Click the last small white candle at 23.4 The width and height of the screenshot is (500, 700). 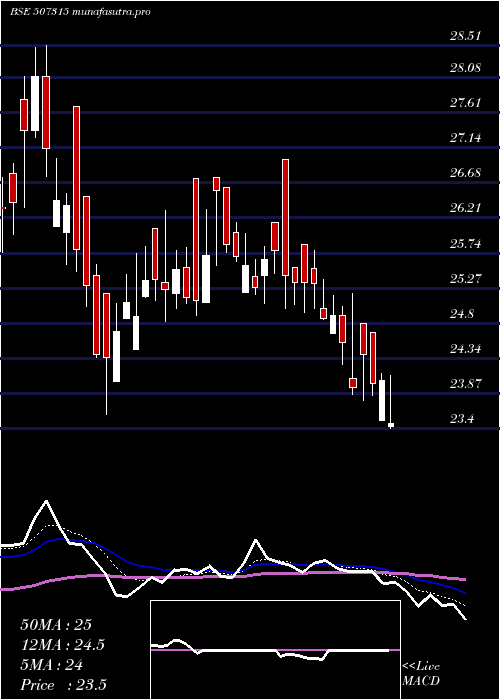pyautogui.click(x=391, y=425)
